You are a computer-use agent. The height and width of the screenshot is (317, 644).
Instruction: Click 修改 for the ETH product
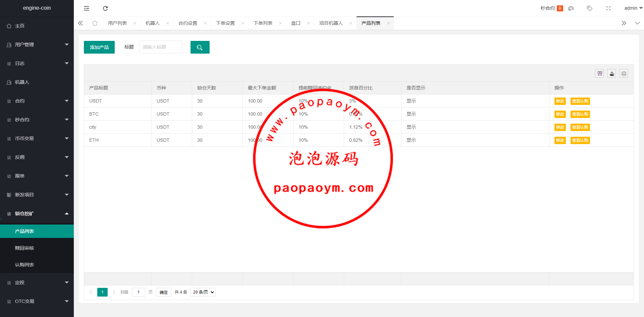(x=560, y=140)
